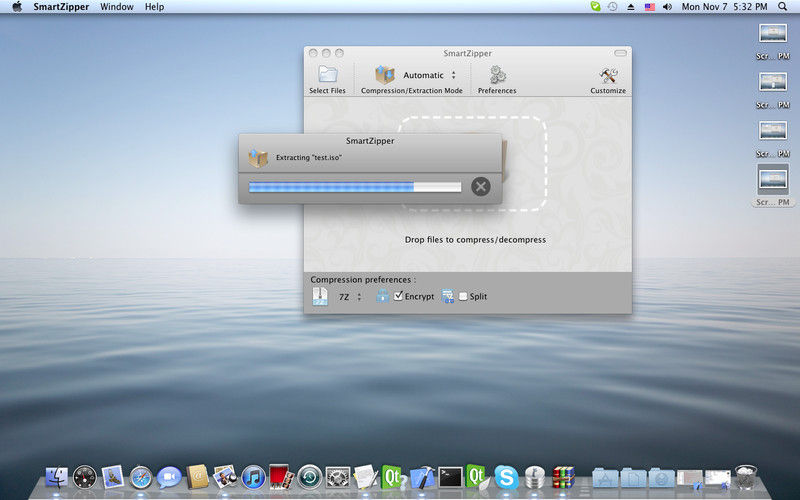Screen dimensions: 800x500
Task: Click the "Extracting "test.iso"" status text
Action: pos(309,158)
